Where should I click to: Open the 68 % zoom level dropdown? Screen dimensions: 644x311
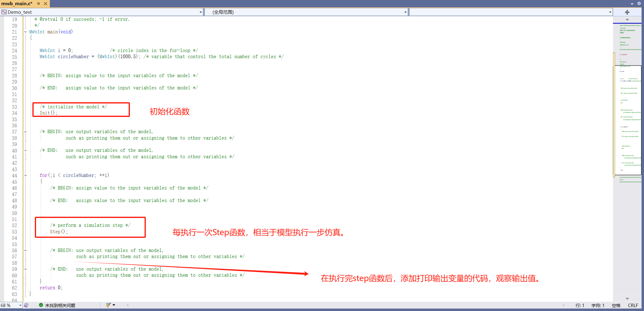coord(20,305)
